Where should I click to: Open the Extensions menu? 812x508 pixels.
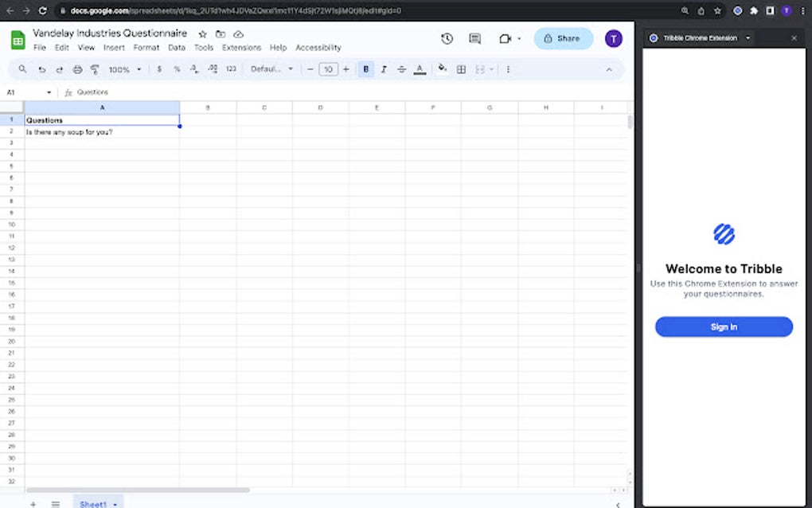240,48
